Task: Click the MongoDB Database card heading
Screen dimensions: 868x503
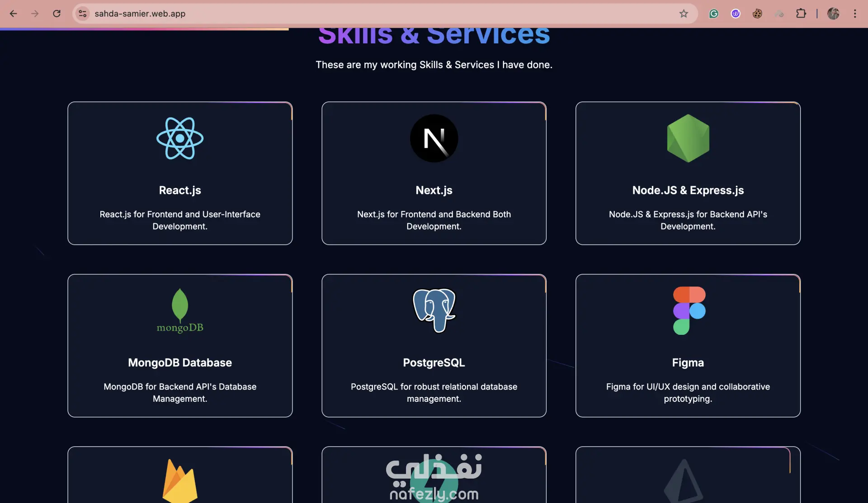Action: (x=180, y=362)
